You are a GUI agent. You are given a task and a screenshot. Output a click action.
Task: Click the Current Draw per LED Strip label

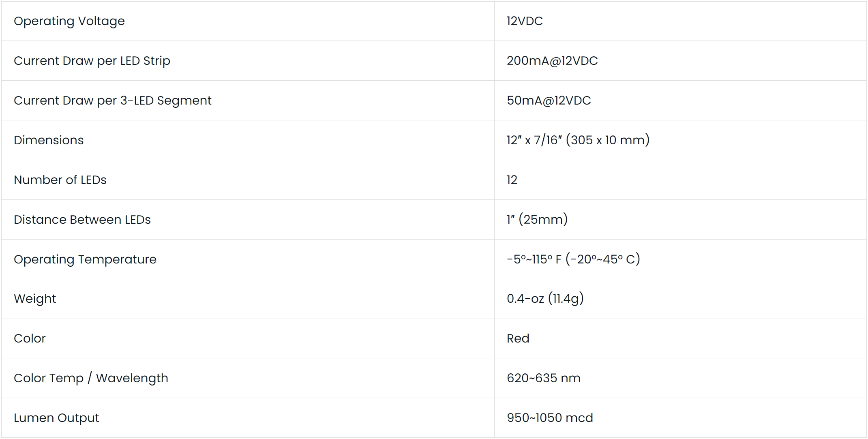[92, 61]
